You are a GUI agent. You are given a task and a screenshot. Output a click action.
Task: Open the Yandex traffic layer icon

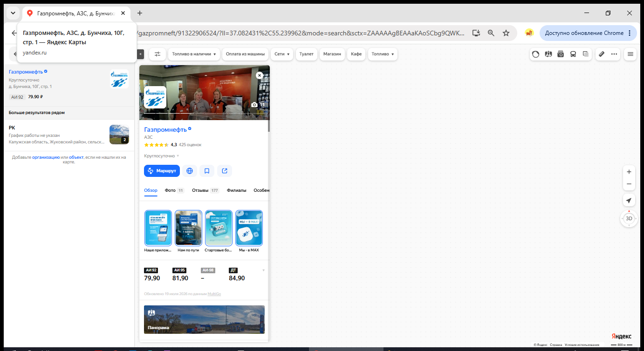coord(536,54)
